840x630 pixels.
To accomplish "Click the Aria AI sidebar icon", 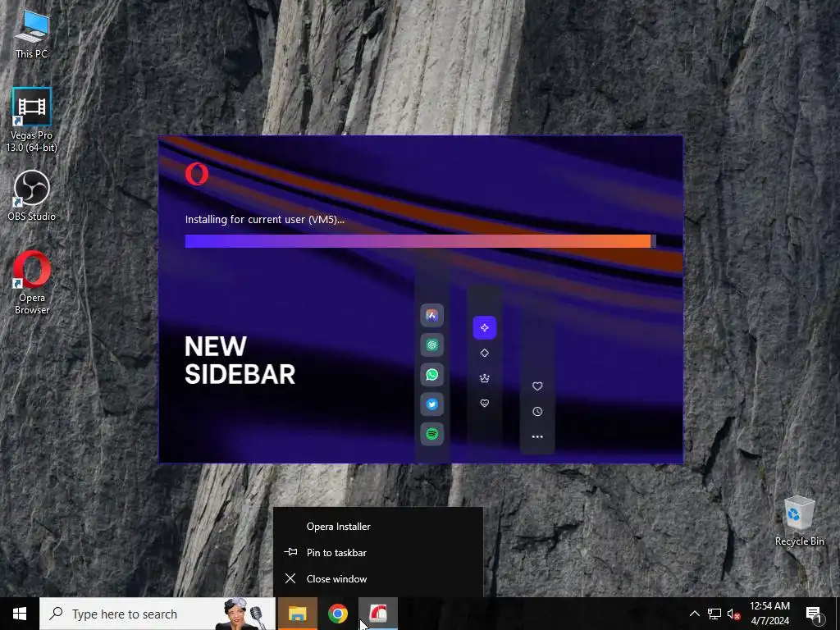I will (431, 316).
